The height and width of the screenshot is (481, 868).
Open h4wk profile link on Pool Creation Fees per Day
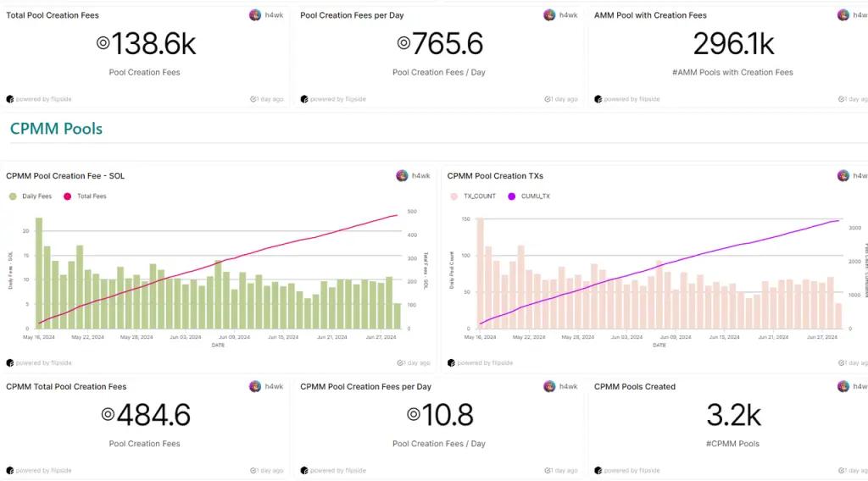568,15
